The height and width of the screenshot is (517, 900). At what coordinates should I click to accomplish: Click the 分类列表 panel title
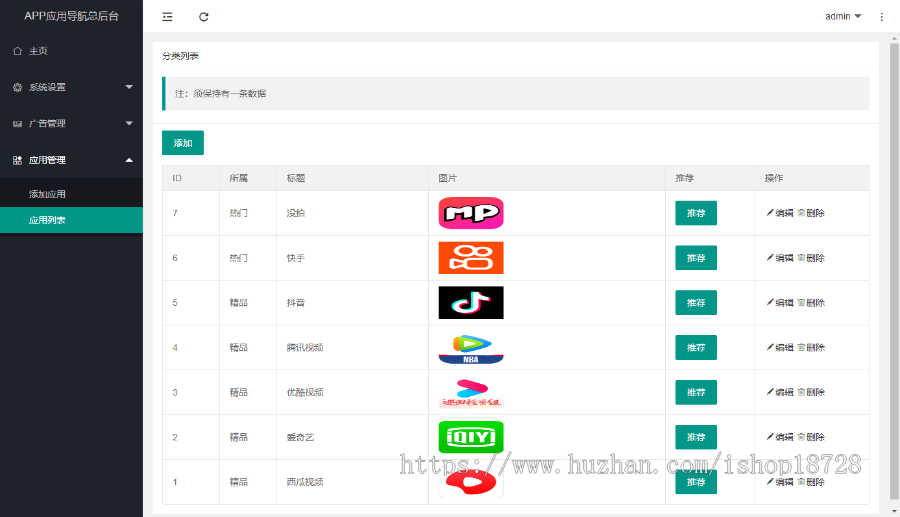(x=180, y=56)
